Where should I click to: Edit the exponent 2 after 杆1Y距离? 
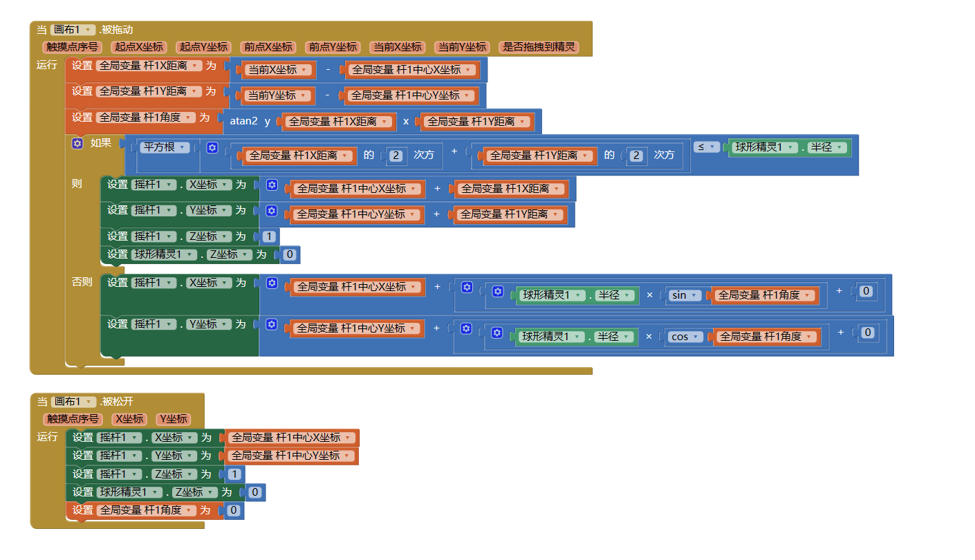click(x=636, y=156)
